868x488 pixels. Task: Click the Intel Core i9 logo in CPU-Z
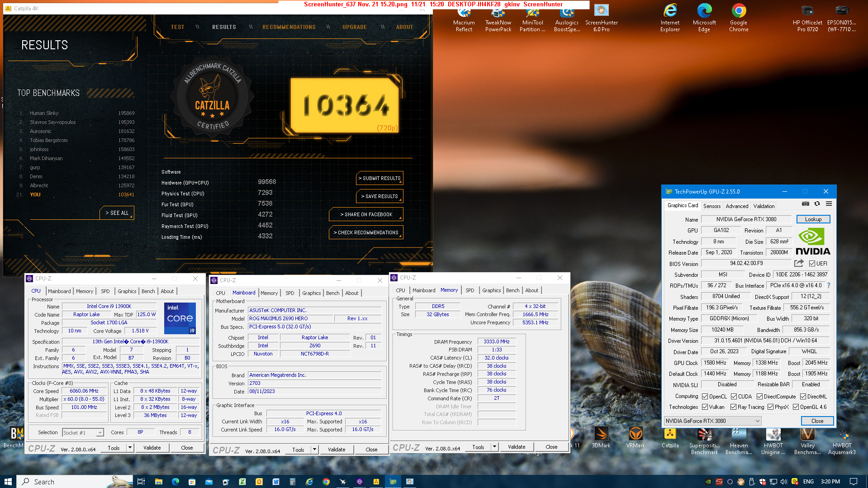click(x=180, y=318)
